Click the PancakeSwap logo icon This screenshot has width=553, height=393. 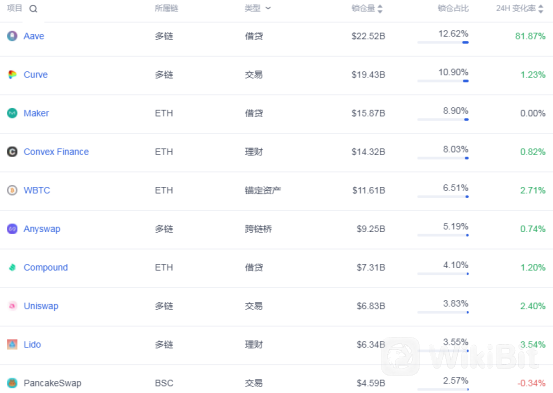click(12, 383)
